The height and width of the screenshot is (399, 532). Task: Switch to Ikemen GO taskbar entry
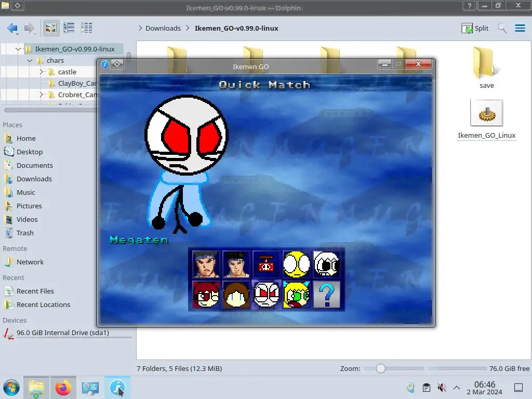117,388
